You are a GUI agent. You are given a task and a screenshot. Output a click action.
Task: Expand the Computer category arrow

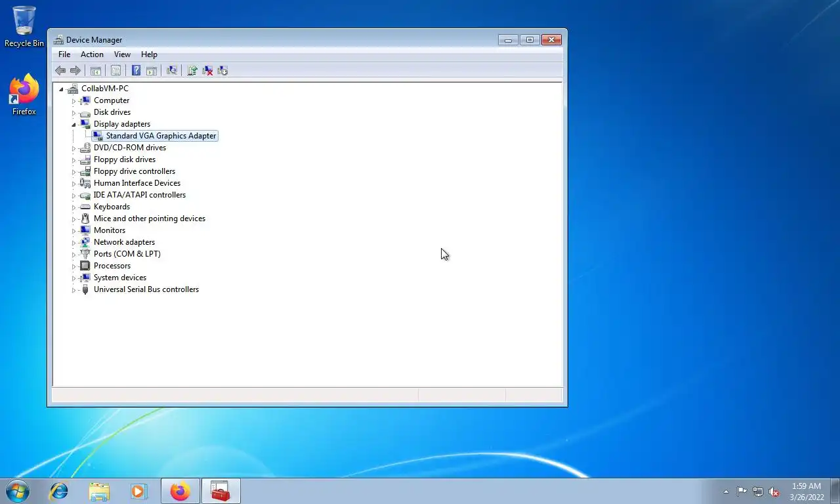pos(73,101)
